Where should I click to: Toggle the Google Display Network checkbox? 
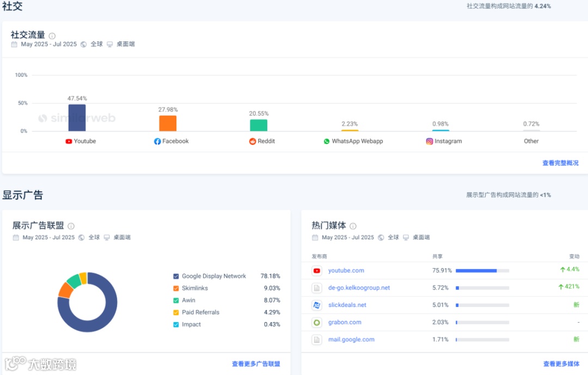click(x=176, y=276)
